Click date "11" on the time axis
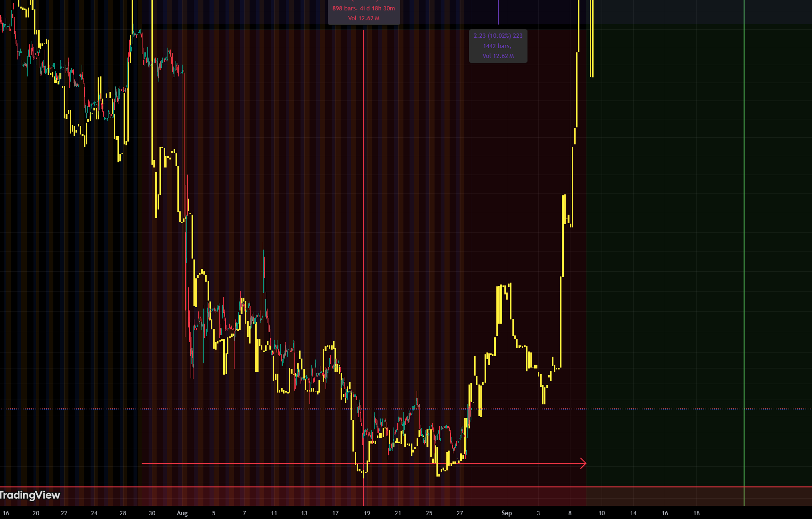 [x=274, y=513]
